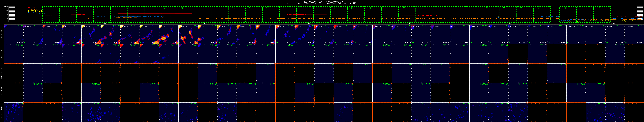
Task: Open 3.0-6.0 keV image starting 01:06:20
Action: [x=91, y=34]
